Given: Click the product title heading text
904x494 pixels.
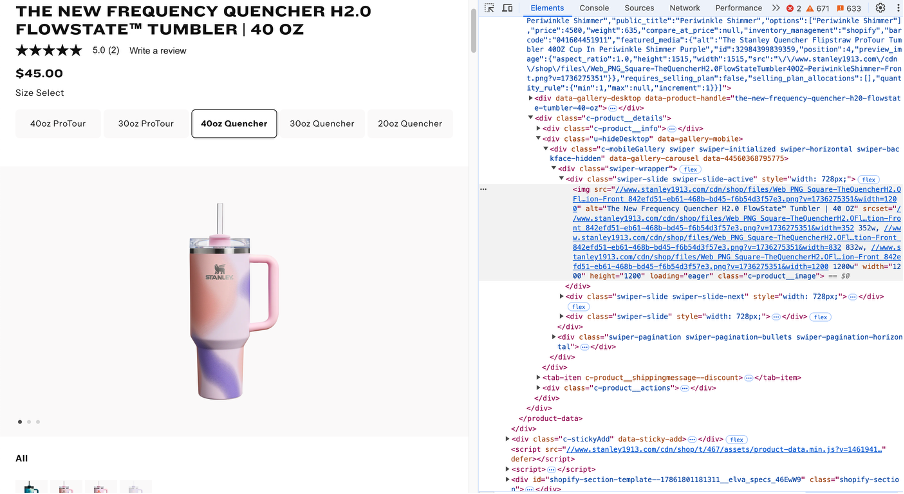Looking at the screenshot, I should tap(193, 20).
